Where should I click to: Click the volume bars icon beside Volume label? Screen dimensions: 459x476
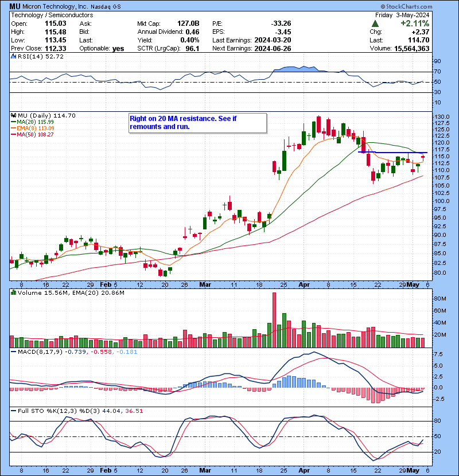[13, 293]
